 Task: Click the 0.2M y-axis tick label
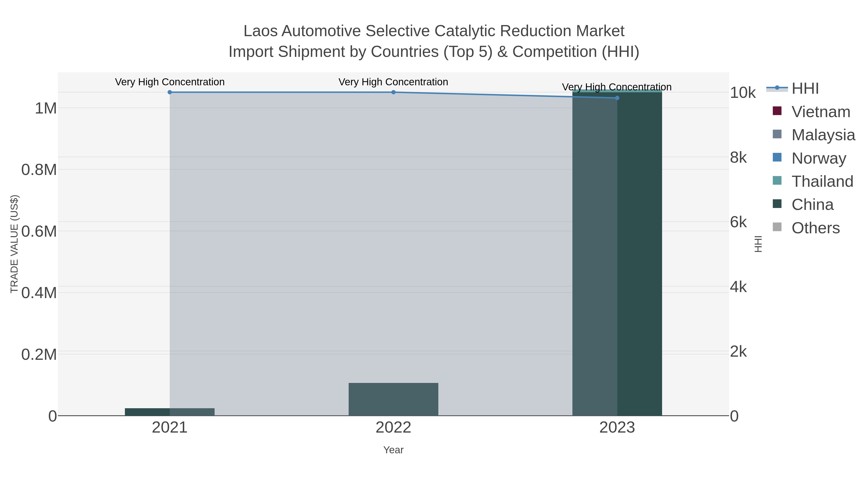click(39, 354)
